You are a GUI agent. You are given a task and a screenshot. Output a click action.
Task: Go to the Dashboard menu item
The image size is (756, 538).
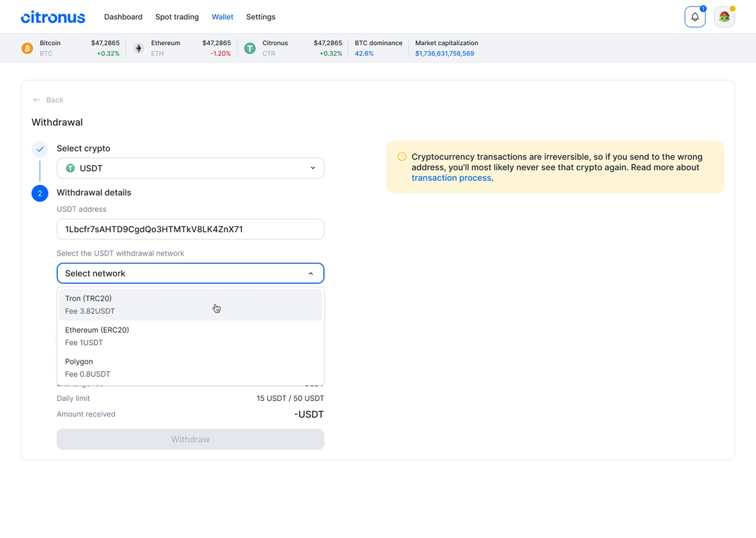point(123,17)
